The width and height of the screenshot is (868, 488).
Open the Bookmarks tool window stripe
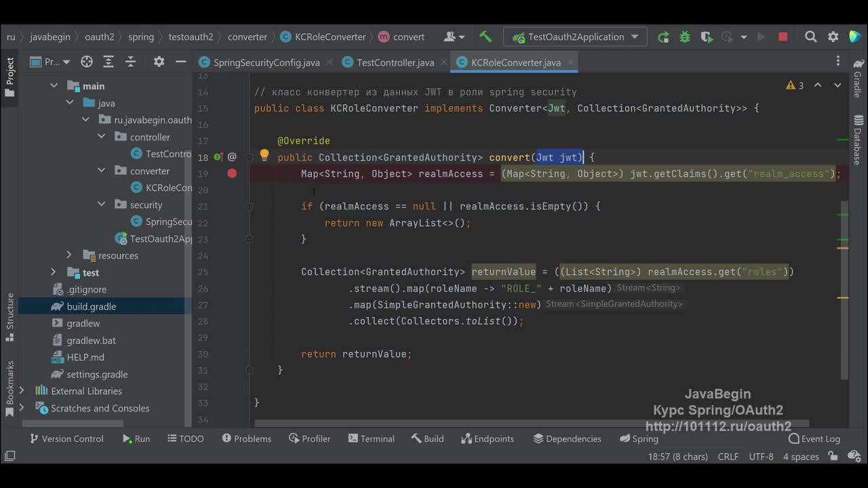pyautogui.click(x=9, y=388)
